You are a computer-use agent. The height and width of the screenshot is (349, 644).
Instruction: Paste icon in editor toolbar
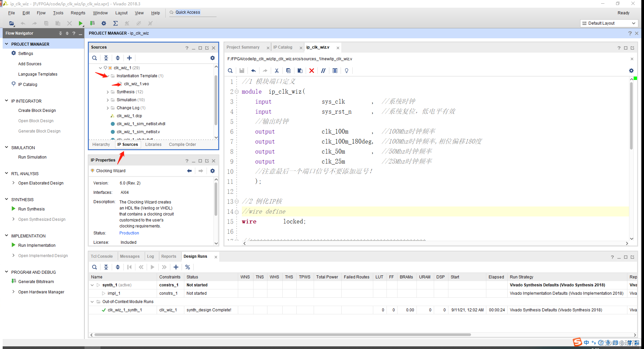(x=300, y=71)
